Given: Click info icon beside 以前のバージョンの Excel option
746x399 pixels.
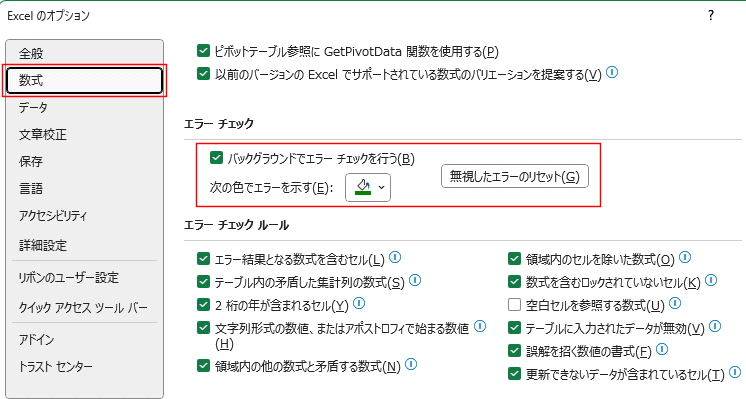Looking at the screenshot, I should (x=612, y=72).
